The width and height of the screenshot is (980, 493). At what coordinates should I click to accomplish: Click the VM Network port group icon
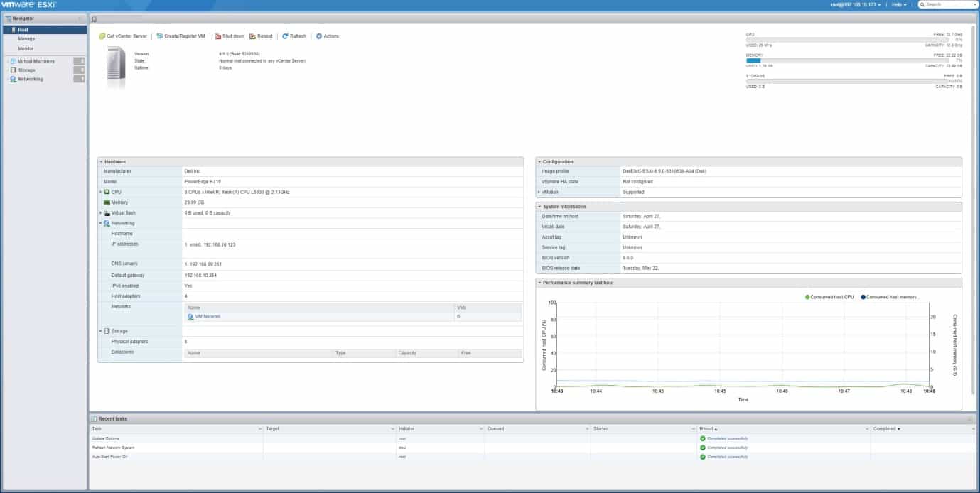click(190, 317)
